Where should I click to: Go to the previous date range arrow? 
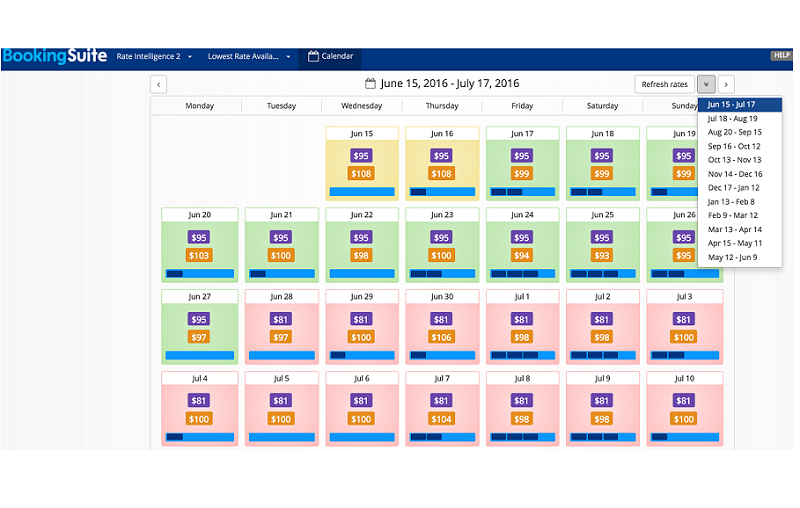click(x=158, y=85)
